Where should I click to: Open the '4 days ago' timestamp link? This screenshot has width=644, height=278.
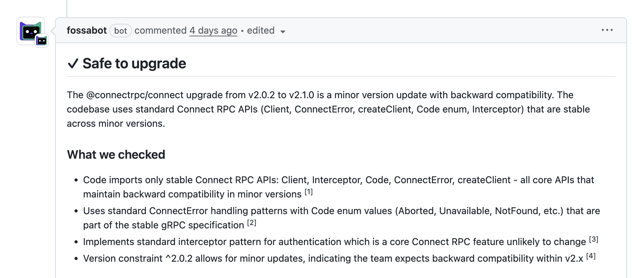click(213, 31)
